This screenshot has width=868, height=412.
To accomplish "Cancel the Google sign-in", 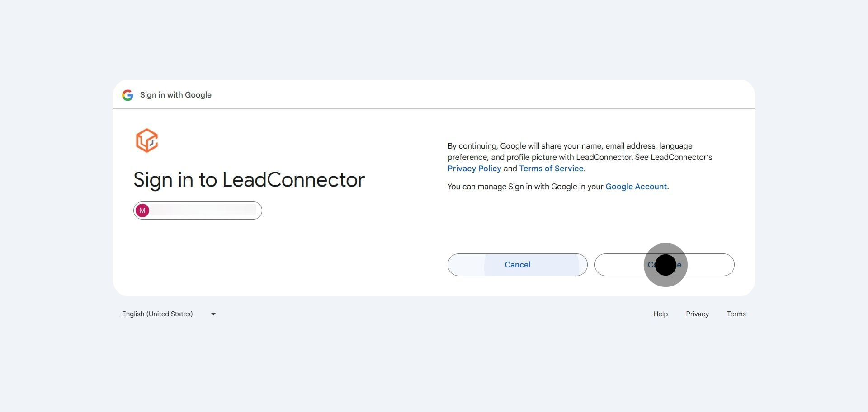I will (x=518, y=265).
